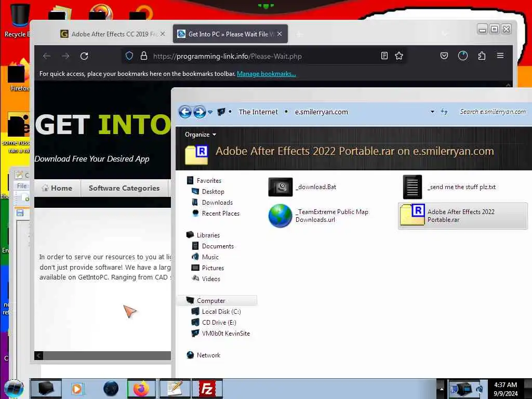This screenshot has width=532, height=399.
Task: Open Documents library
Action: tap(212, 246)
